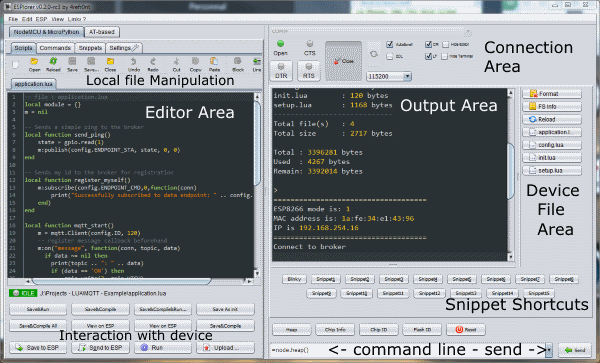Image resolution: width=600 pixels, height=363 pixels.
Task: Open the File menu
Action: coord(13,19)
